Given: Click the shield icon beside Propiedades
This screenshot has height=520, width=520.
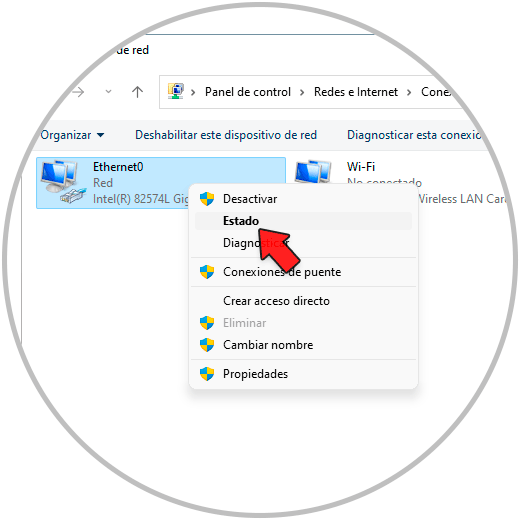Looking at the screenshot, I should pyautogui.click(x=207, y=374).
